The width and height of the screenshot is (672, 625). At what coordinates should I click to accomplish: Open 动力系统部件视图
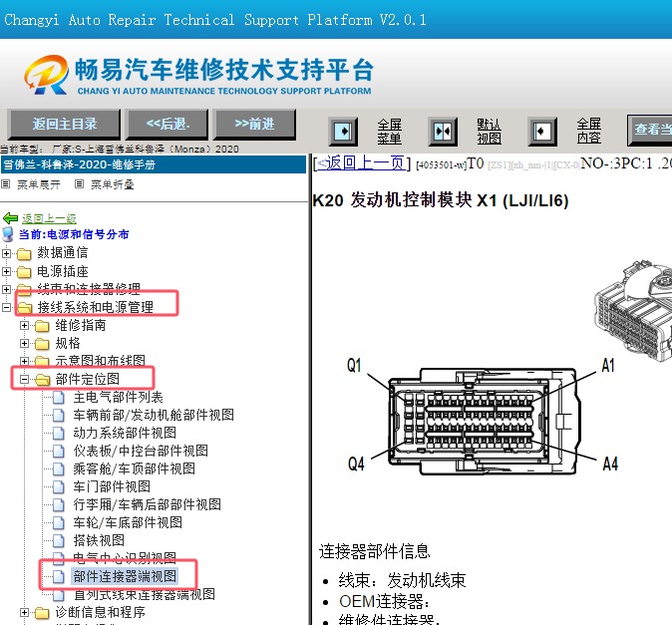click(125, 433)
